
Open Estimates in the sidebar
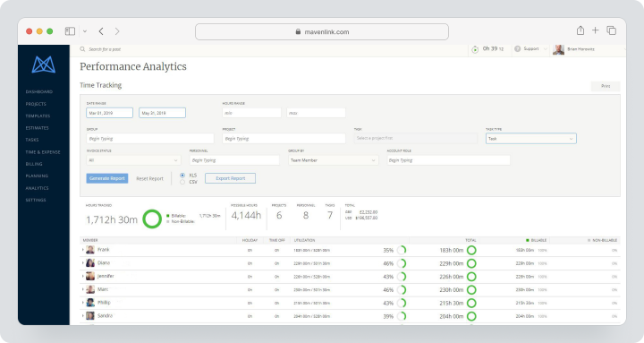(37, 128)
